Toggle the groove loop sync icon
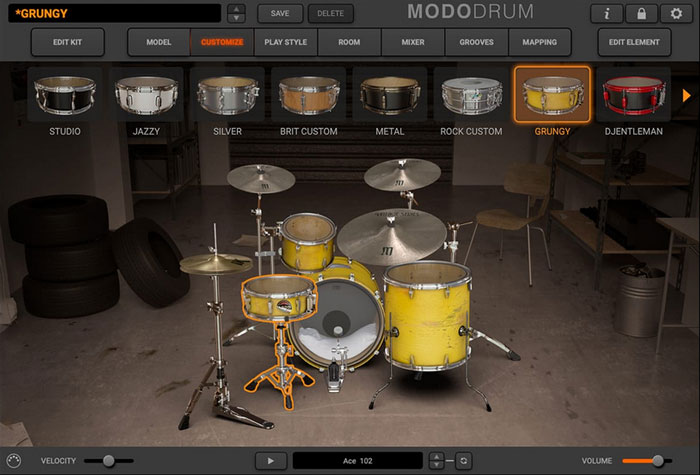The height and width of the screenshot is (475, 700). pos(463,460)
